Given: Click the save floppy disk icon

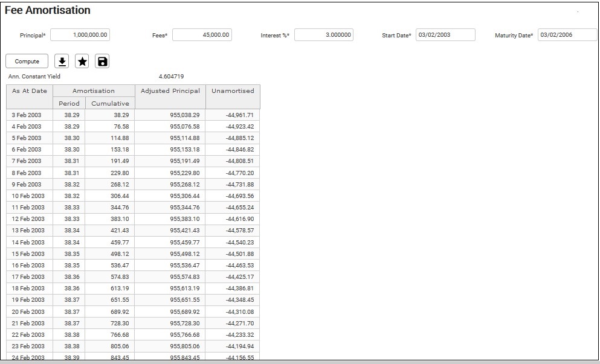Looking at the screenshot, I should pos(102,61).
